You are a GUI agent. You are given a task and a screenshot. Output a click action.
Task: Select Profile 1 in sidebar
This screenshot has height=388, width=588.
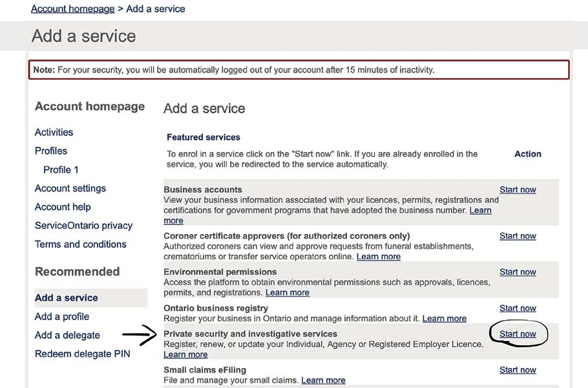pyautogui.click(x=61, y=169)
